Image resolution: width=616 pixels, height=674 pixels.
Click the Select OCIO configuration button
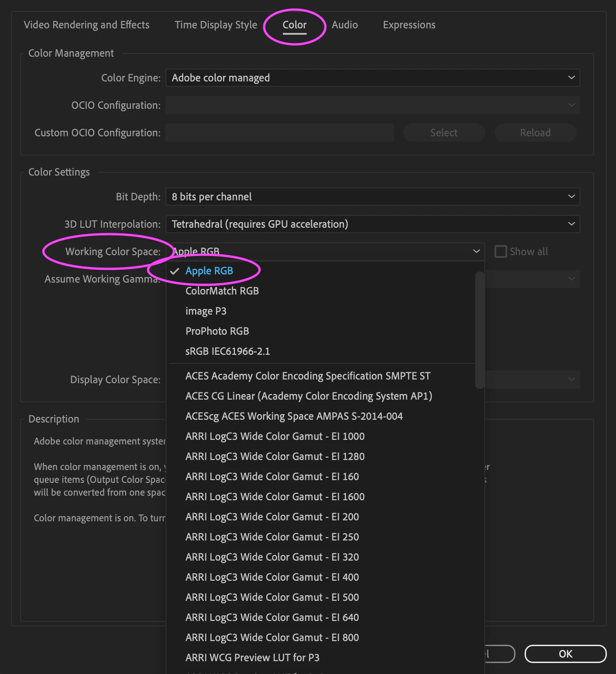point(444,133)
